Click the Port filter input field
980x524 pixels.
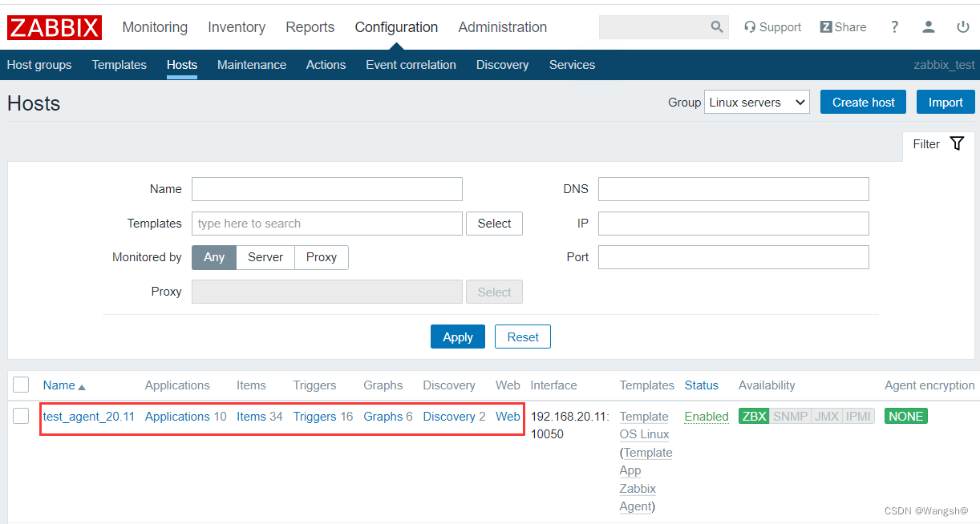coord(734,257)
